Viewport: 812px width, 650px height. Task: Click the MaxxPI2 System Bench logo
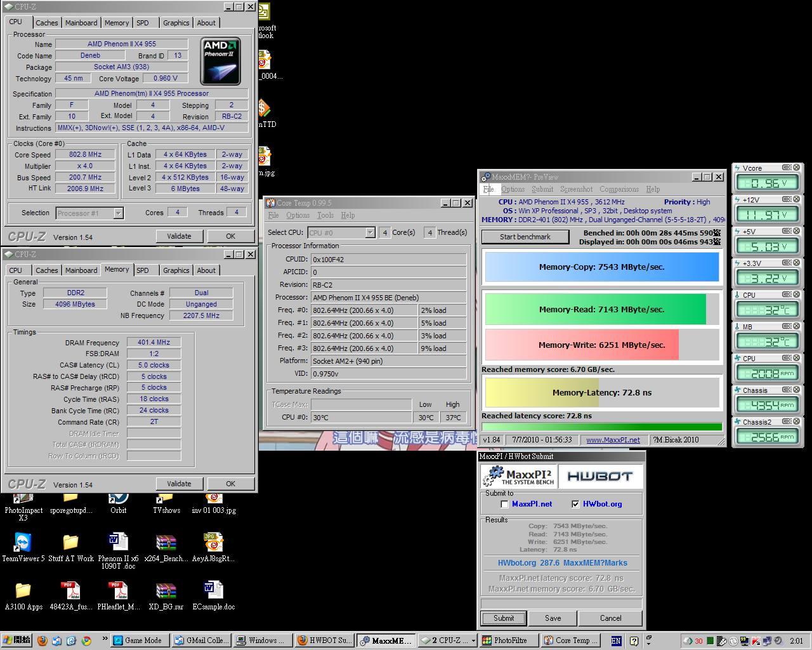pyautogui.click(x=520, y=477)
